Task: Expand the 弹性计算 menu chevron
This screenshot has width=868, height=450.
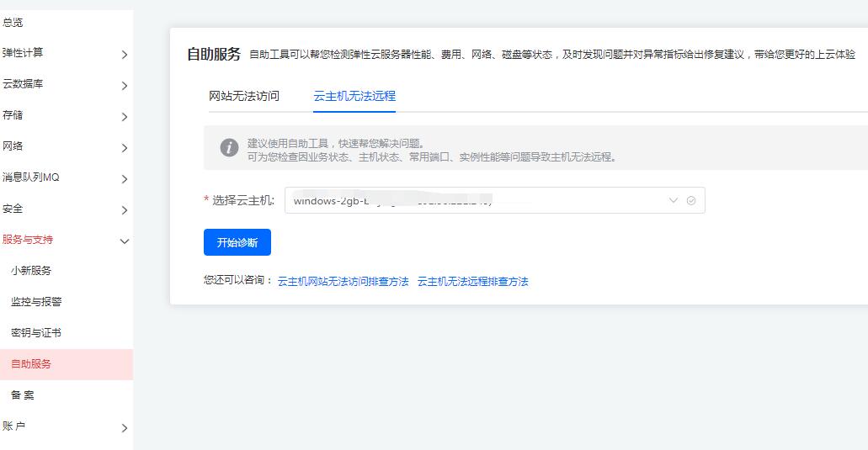Action: (x=125, y=54)
